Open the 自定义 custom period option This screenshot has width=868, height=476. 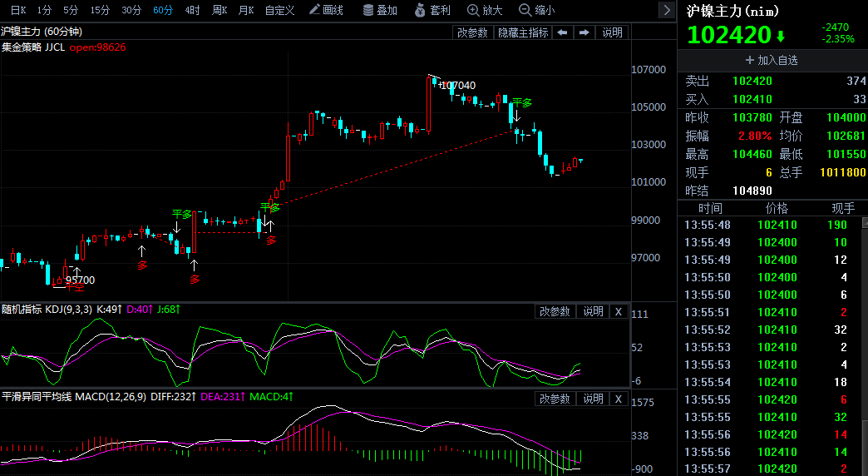pos(279,10)
